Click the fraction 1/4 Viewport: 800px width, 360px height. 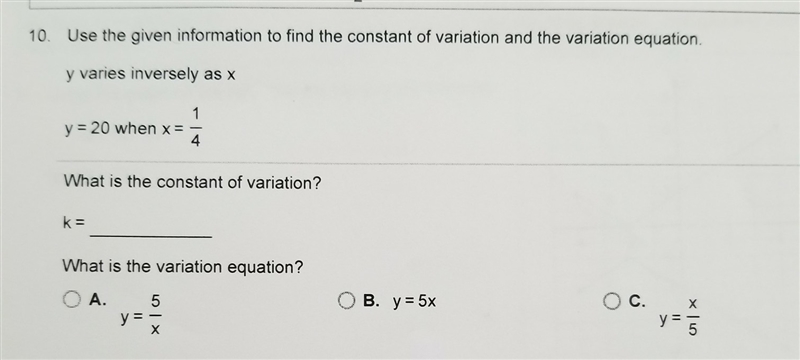coord(196,127)
